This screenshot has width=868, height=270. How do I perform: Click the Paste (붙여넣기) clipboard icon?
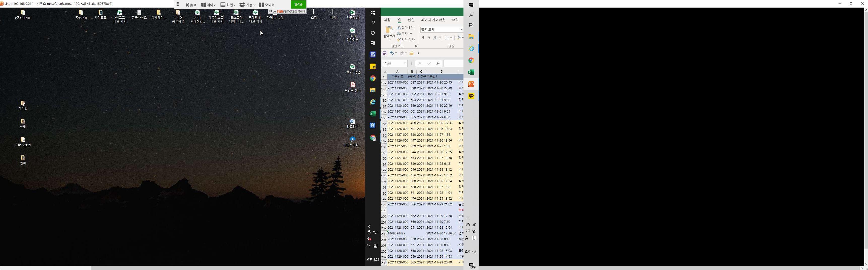pyautogui.click(x=389, y=31)
